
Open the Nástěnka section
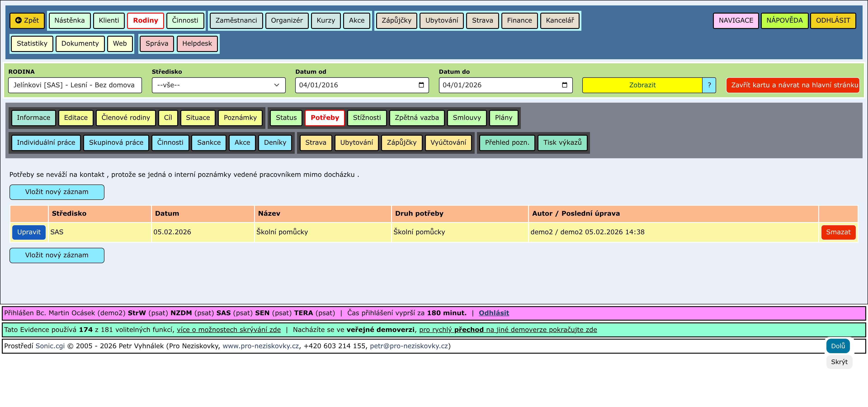pyautogui.click(x=69, y=21)
